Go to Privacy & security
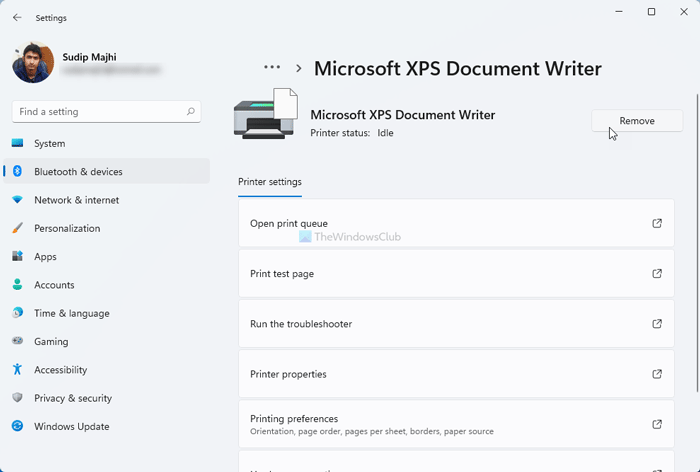Screen dimensions: 700x472 point(106,398)
